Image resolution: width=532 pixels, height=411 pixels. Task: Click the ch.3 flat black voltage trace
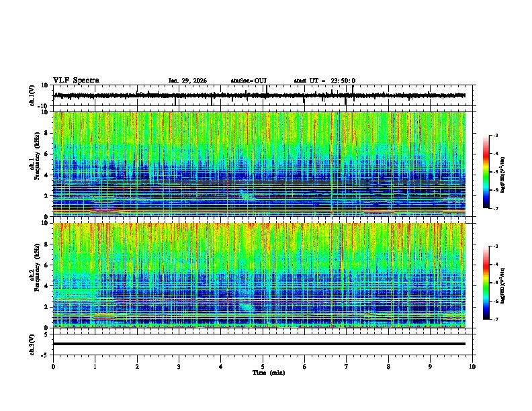point(259,344)
